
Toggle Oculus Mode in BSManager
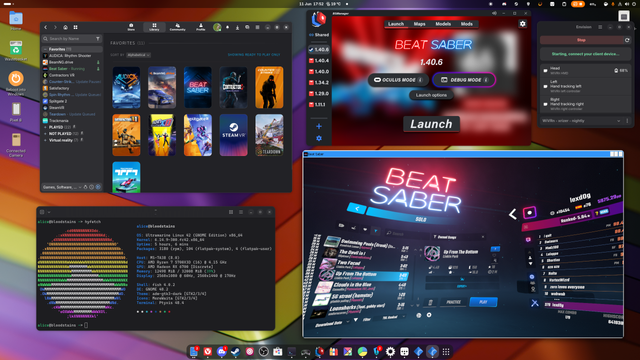[398, 80]
